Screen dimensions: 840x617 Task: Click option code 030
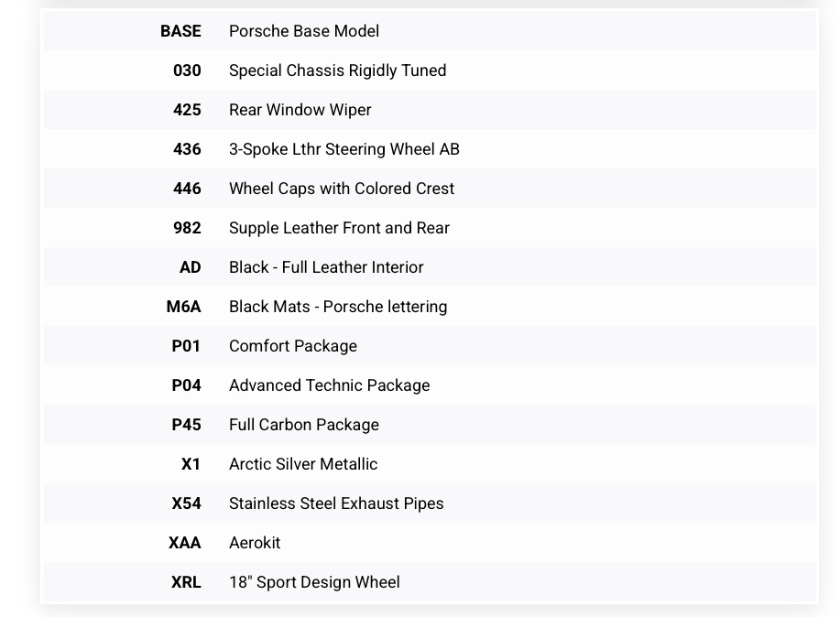pyautogui.click(x=187, y=70)
